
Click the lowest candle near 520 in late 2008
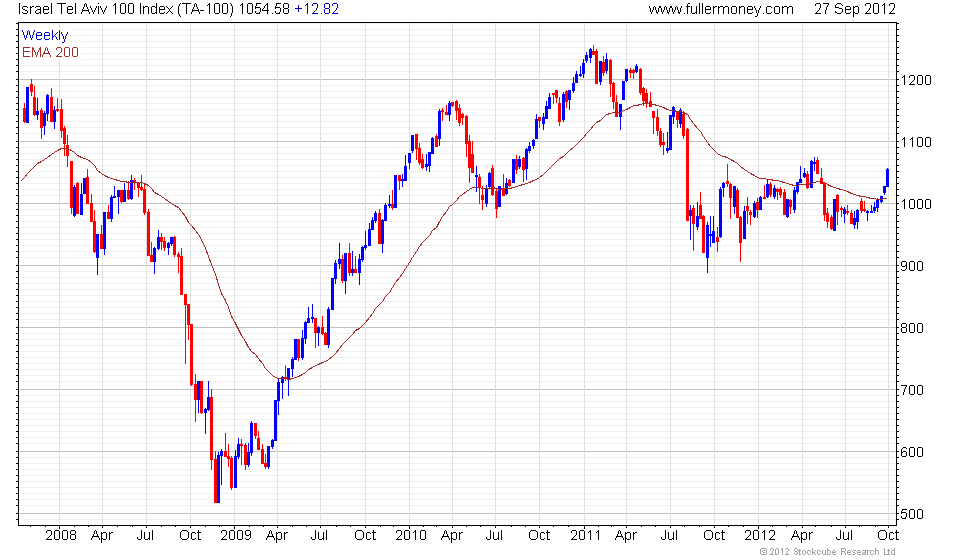click(217, 479)
